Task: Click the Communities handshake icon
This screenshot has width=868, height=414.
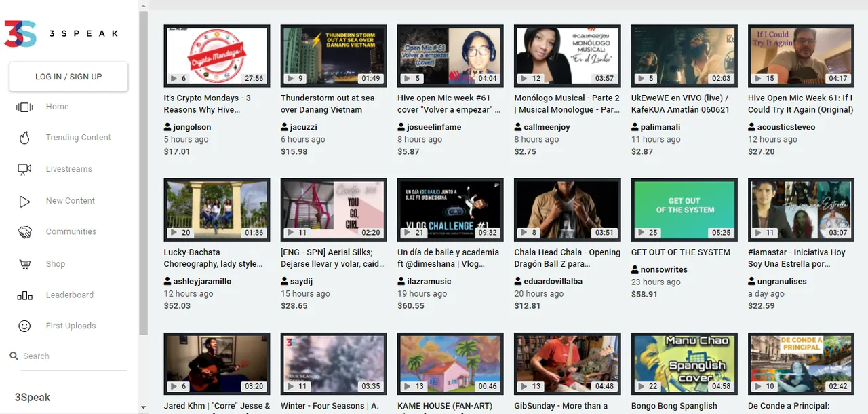Action: (24, 232)
